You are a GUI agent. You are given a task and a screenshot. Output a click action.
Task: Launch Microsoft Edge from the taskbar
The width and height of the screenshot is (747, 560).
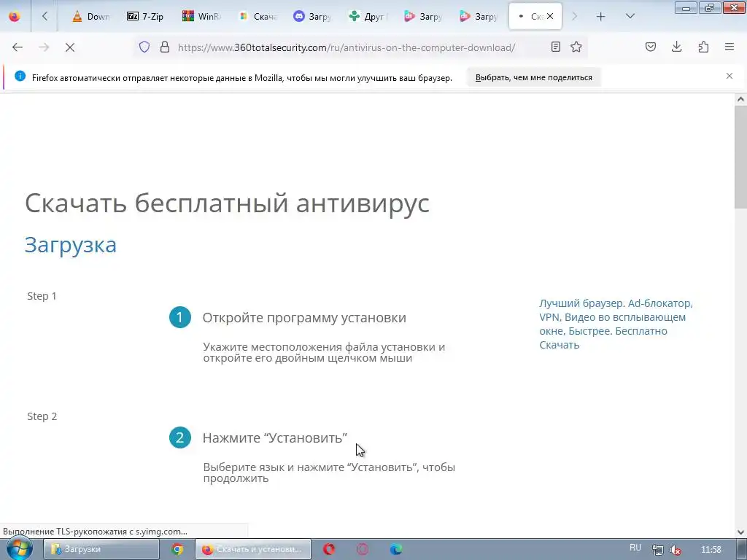pos(395,549)
